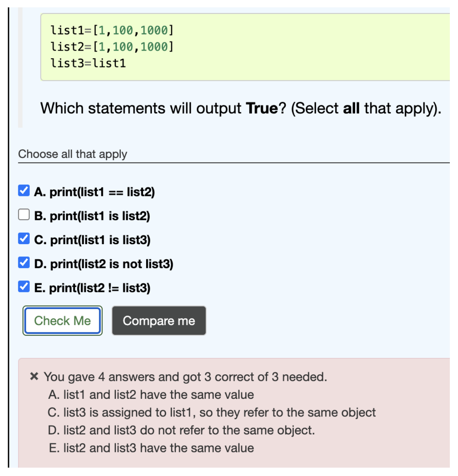This screenshot has width=458, height=476.
Task: Open the Compare me button
Action: coord(159,321)
